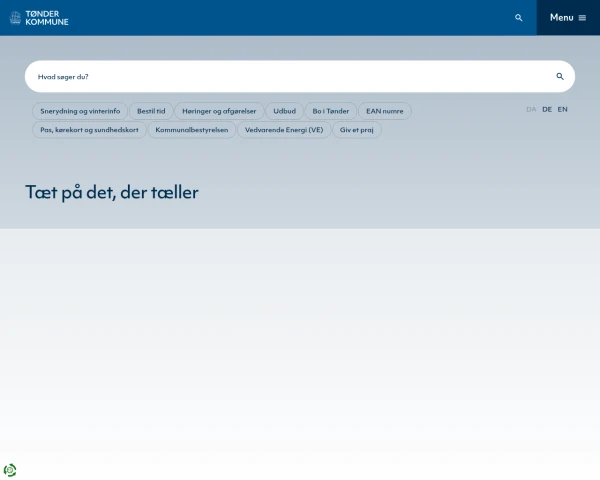This screenshot has width=600, height=480.
Task: Select 'Snerydning og vinterinfo' shortcut
Action: coord(80,111)
